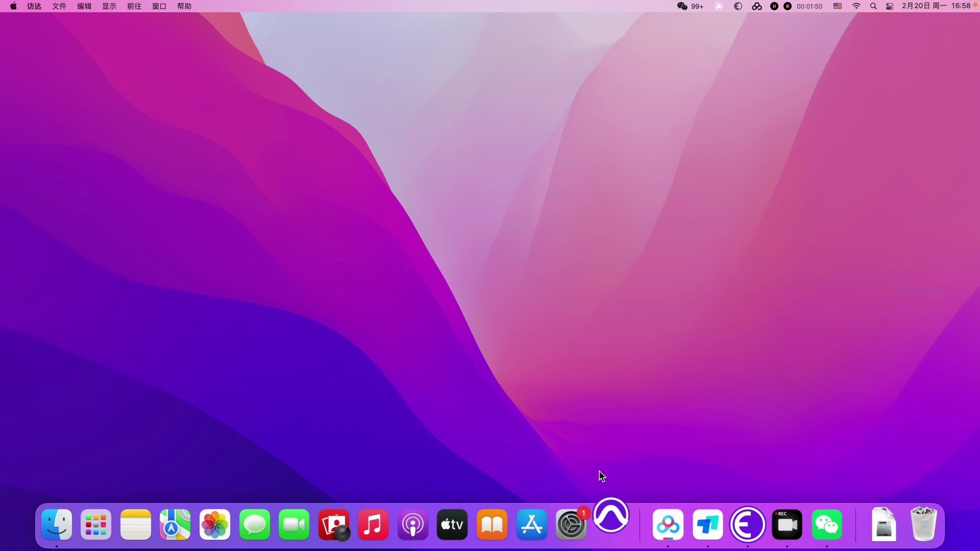Image resolution: width=980 pixels, height=551 pixels.
Task: Start FaceTime from the Dock
Action: pyautogui.click(x=294, y=524)
